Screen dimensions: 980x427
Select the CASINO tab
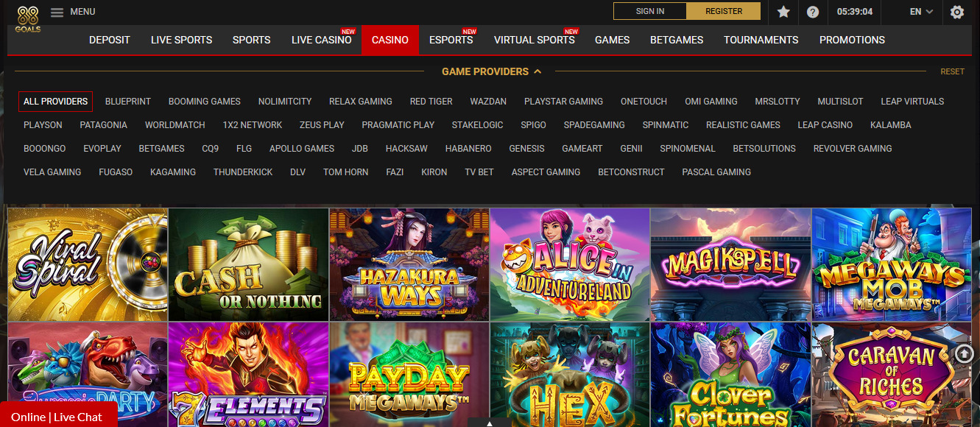pyautogui.click(x=390, y=40)
